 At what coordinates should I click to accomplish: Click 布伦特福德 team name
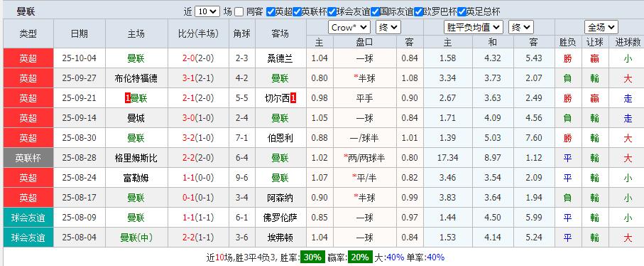[x=136, y=78]
